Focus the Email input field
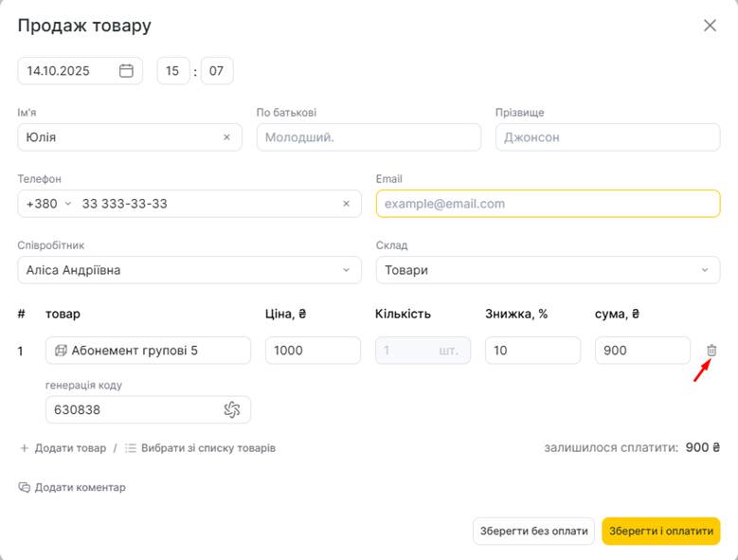Image resolution: width=738 pixels, height=560 pixels. [548, 204]
